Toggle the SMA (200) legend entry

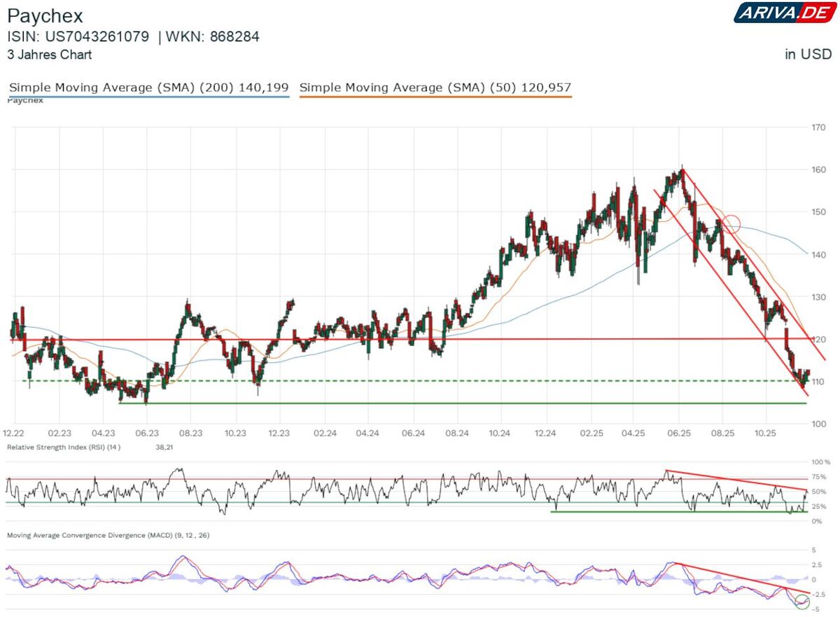click(148, 88)
